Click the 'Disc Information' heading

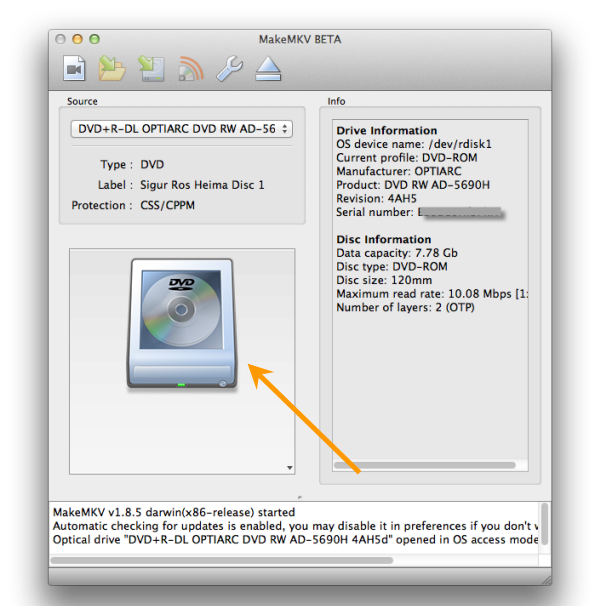pyautogui.click(x=384, y=239)
